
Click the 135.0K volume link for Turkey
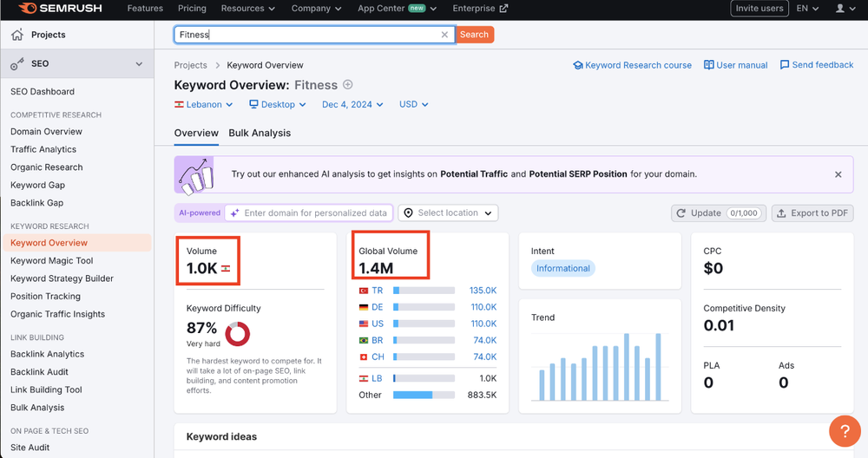(483, 291)
